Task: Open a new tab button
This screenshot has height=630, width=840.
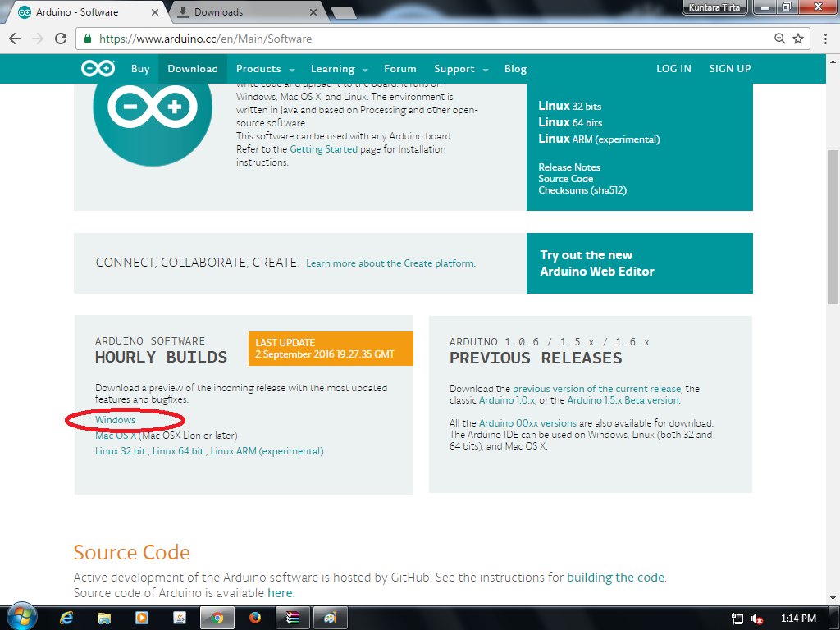Action: (x=344, y=12)
